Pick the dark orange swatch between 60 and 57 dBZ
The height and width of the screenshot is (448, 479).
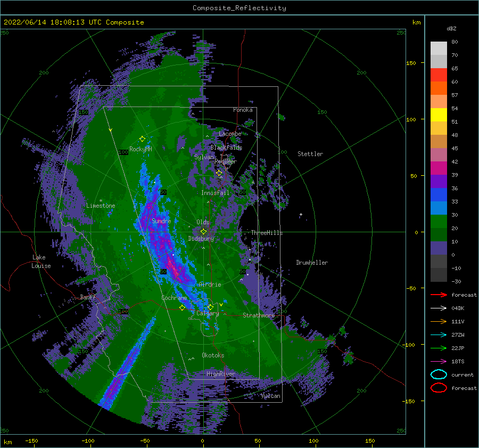pyautogui.click(x=439, y=88)
